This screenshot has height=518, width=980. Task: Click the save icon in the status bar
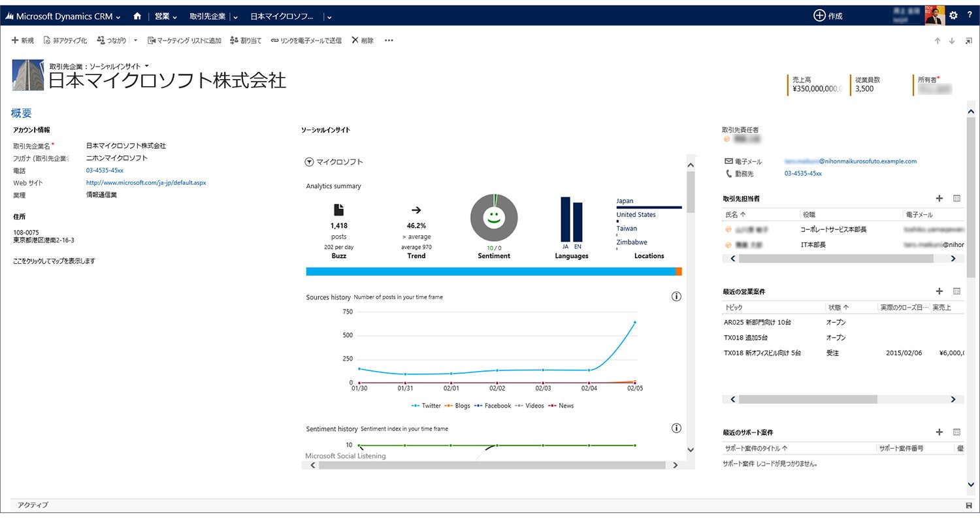point(968,506)
